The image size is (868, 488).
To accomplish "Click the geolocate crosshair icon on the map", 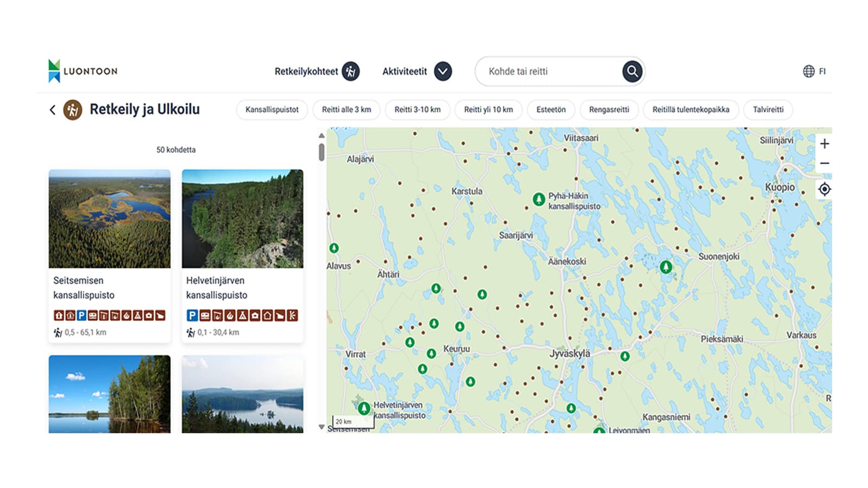I will (825, 188).
